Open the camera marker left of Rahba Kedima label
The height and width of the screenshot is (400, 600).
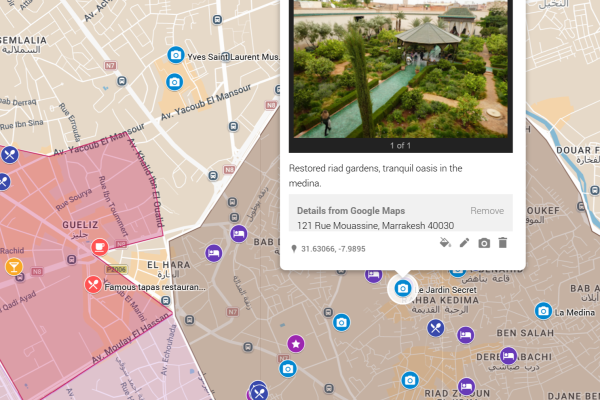tap(341, 322)
